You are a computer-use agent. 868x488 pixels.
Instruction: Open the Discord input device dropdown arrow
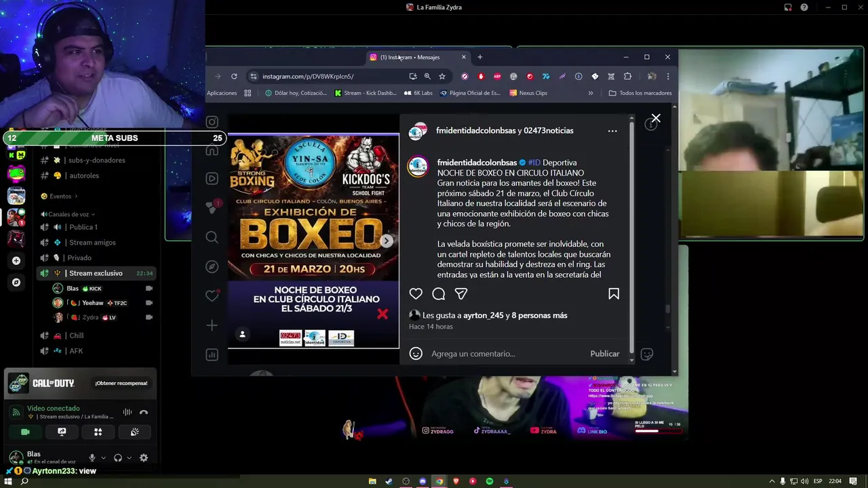104,458
